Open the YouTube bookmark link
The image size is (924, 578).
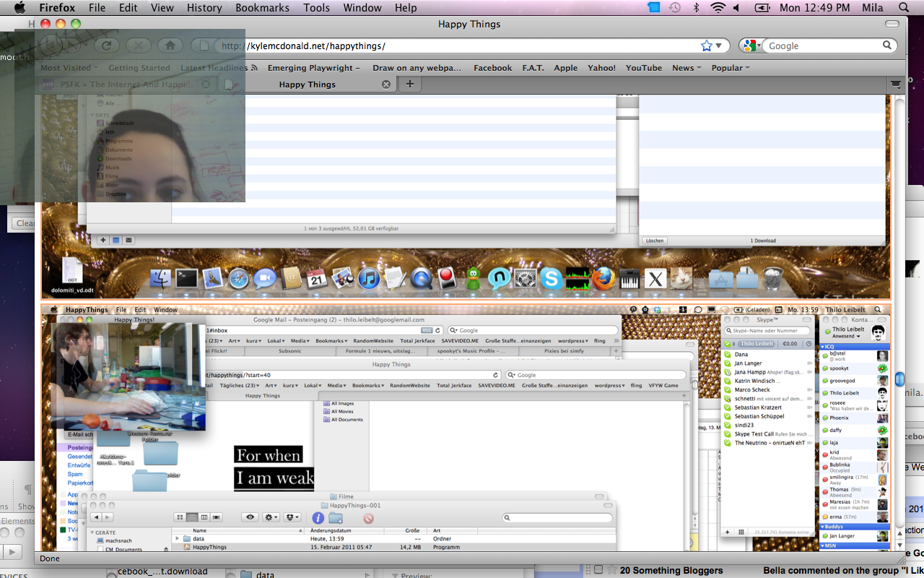(643, 68)
